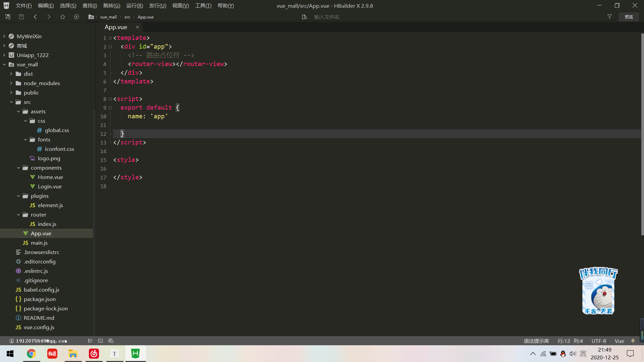Click the filter funnel icon
The width and height of the screenshot is (644, 362).
[x=609, y=17]
